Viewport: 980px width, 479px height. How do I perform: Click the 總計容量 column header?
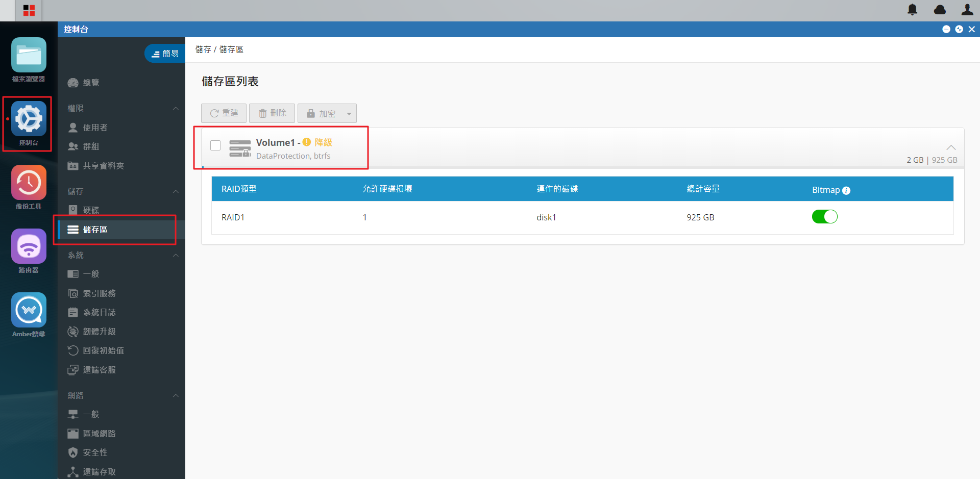click(703, 189)
